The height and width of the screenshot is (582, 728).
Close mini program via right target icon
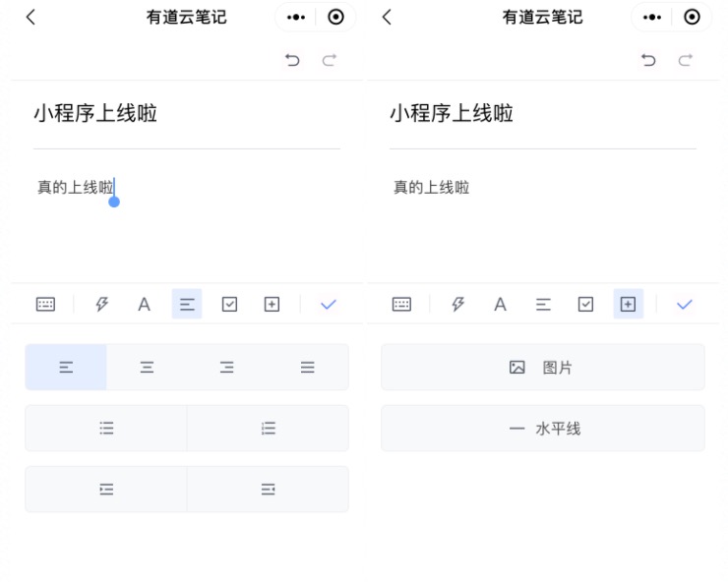coord(692,17)
